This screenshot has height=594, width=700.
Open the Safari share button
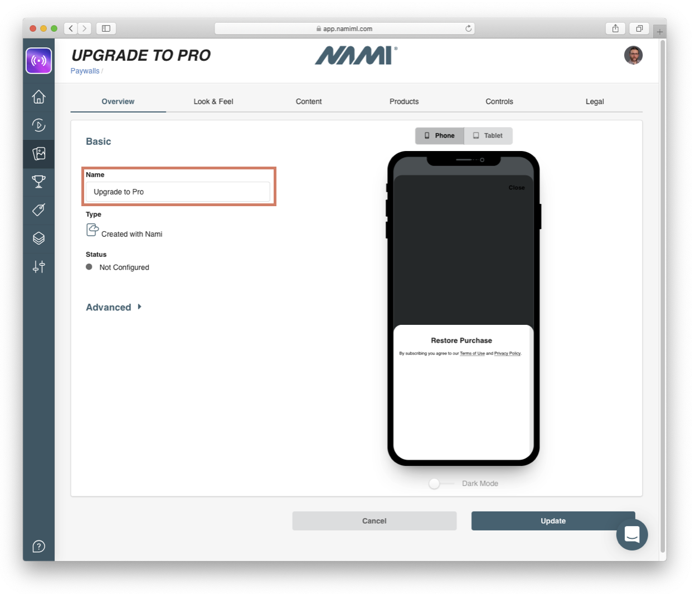tap(615, 28)
